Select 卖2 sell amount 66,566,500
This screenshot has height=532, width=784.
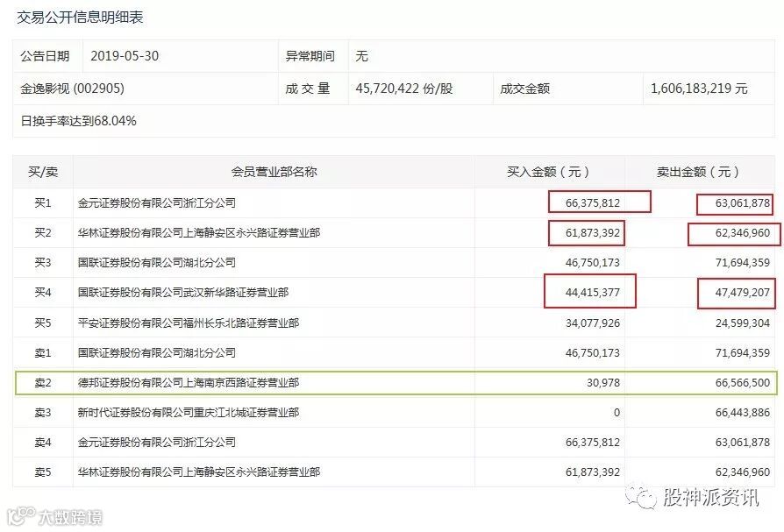click(x=743, y=383)
